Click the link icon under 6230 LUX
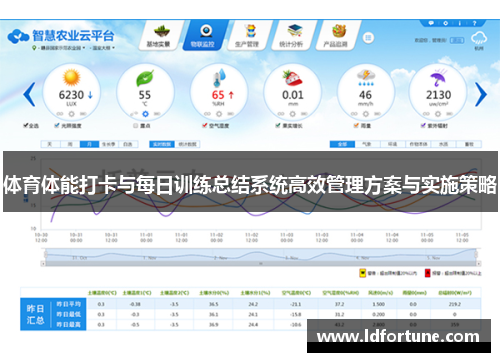The height and width of the screenshot is (362, 500). pyautogui.click(x=60, y=114)
